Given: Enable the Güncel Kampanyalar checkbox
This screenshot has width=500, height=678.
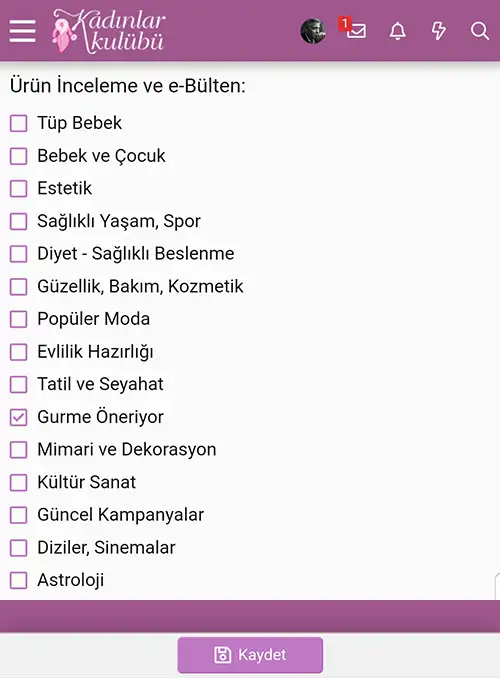Looking at the screenshot, I should (19, 515).
